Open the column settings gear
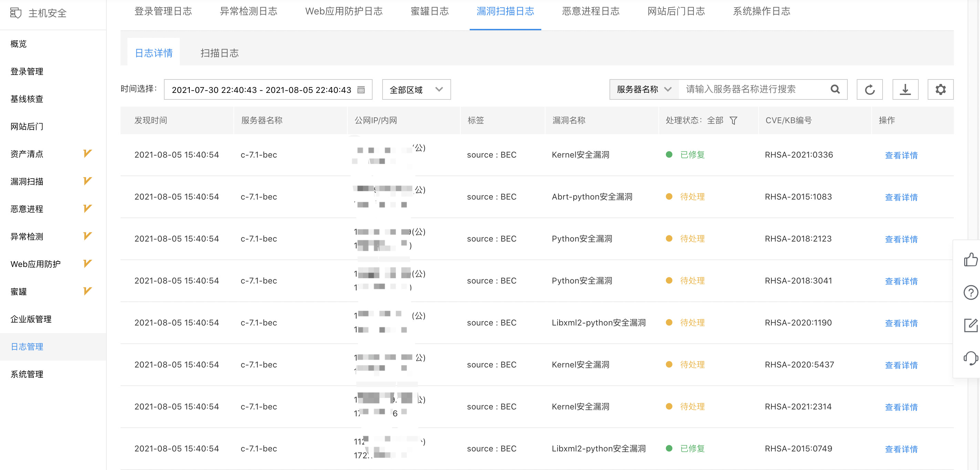This screenshot has height=470, width=980. pyautogui.click(x=940, y=89)
